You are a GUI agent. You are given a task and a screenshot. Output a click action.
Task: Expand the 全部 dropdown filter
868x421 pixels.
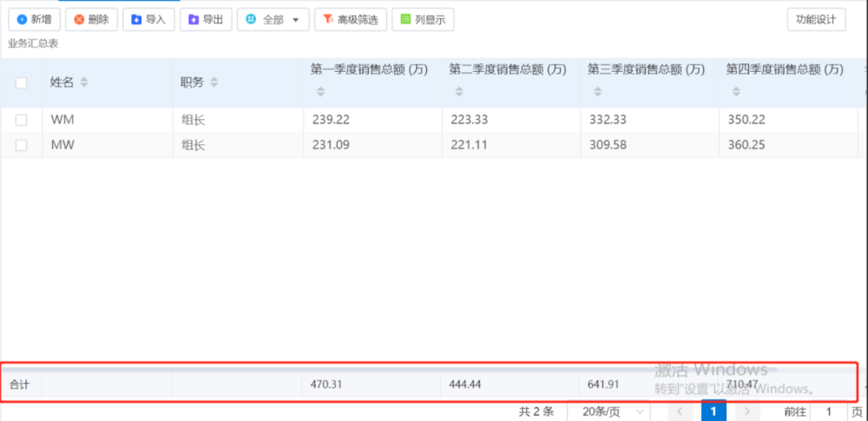273,19
